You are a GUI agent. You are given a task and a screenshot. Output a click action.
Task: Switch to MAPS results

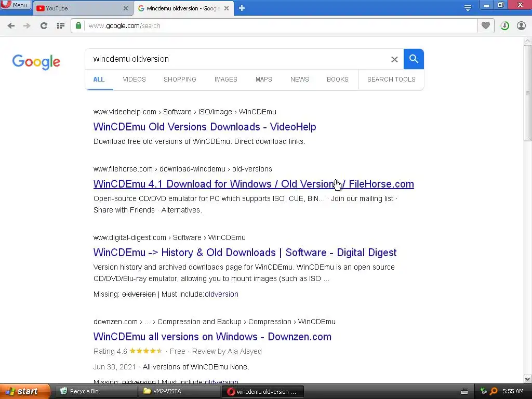coord(263,79)
